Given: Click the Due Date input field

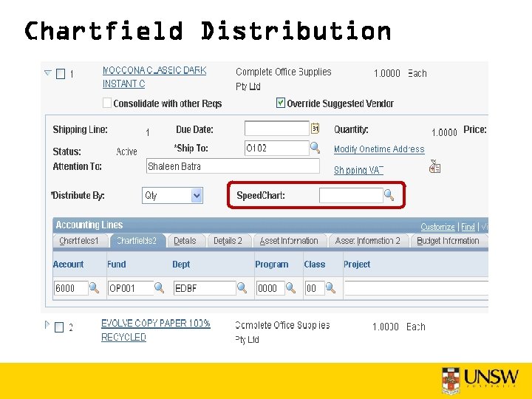Looking at the screenshot, I should click(277, 129).
